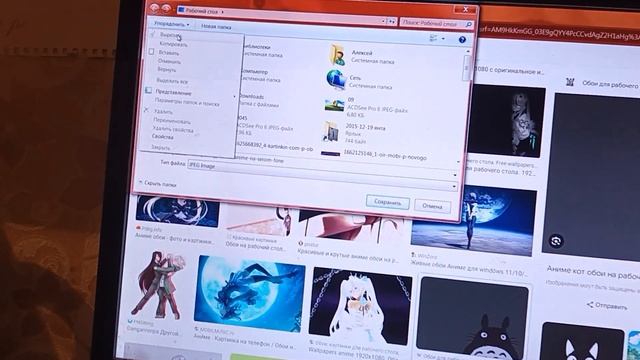Click the Удалить red X icon in menu
The width and height of the screenshot is (640, 360).
point(146,110)
